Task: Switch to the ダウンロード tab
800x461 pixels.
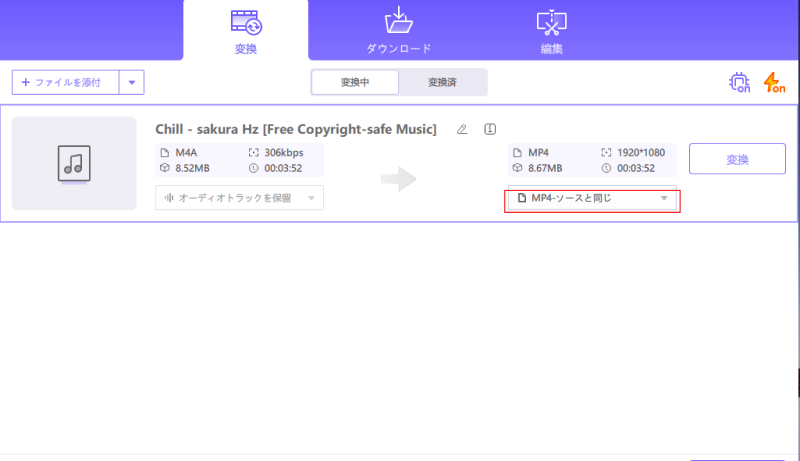Action: (398, 32)
